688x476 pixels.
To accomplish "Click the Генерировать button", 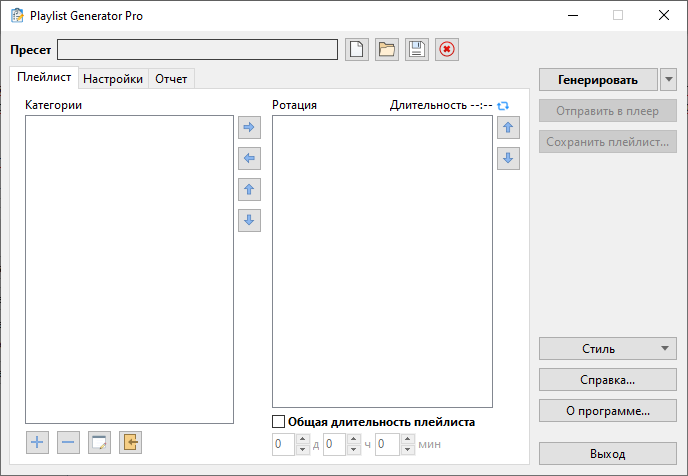I will 598,80.
